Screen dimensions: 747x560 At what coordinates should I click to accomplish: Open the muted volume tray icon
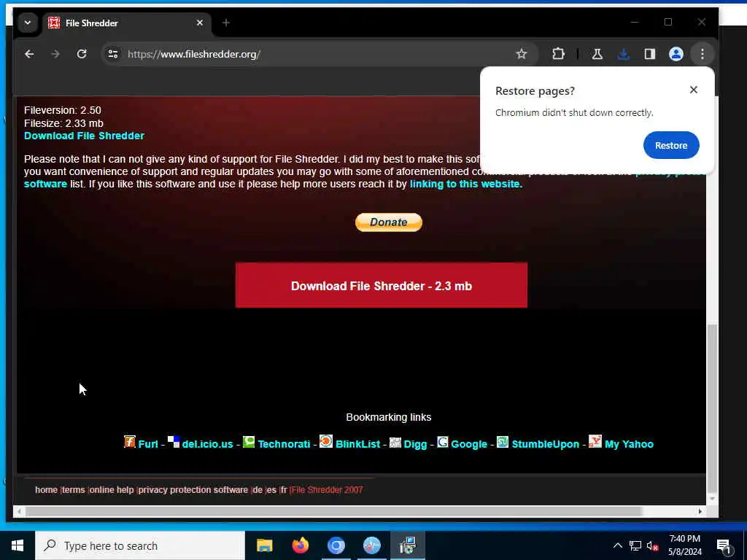[652, 545]
